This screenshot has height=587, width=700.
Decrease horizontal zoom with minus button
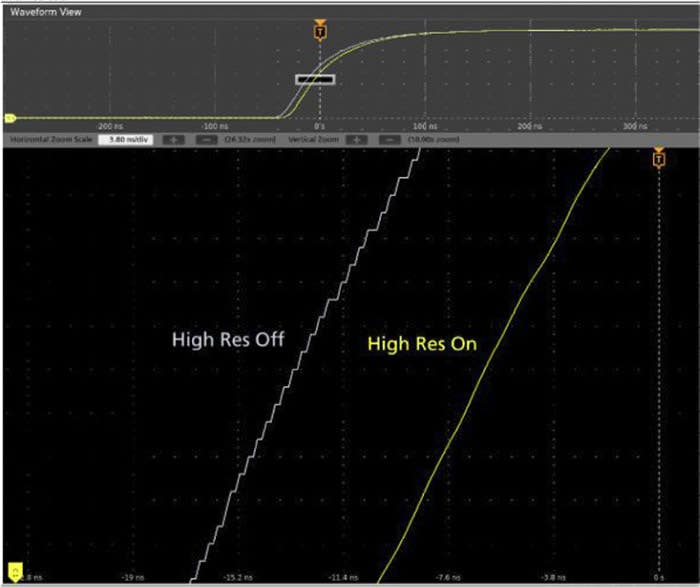[207, 140]
